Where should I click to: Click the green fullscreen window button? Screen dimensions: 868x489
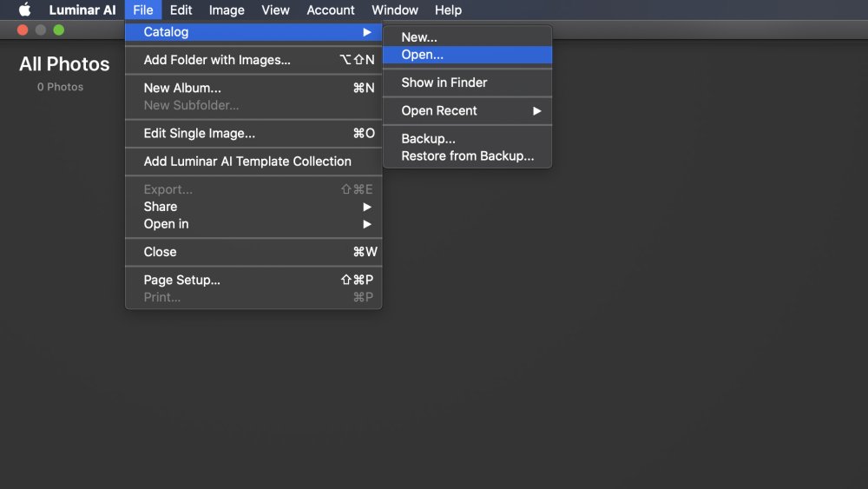(59, 30)
